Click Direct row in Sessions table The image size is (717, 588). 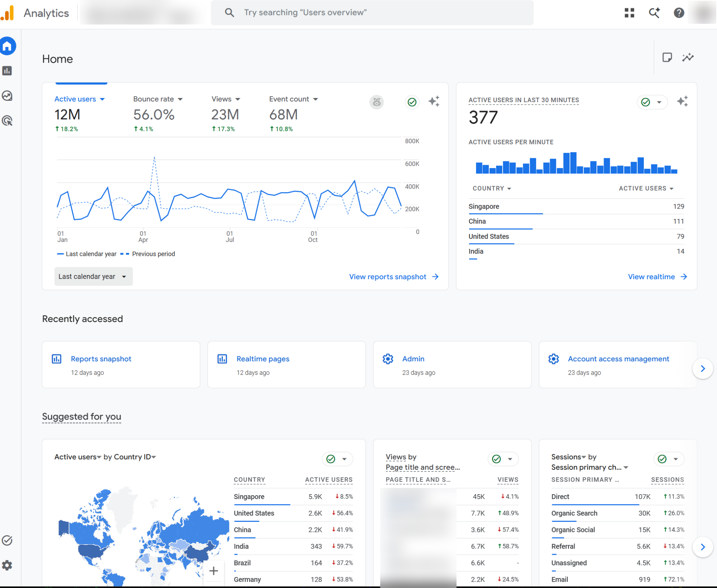coord(618,497)
